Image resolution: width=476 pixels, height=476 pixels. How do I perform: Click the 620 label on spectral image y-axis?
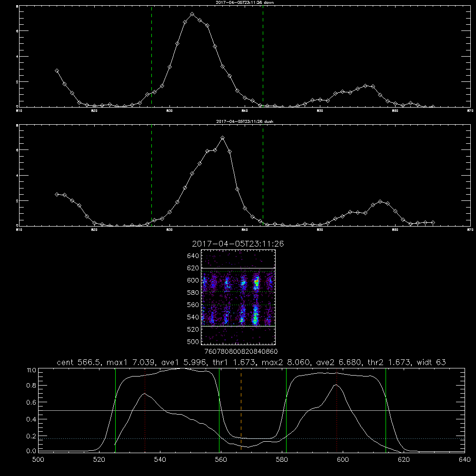coord(193,268)
